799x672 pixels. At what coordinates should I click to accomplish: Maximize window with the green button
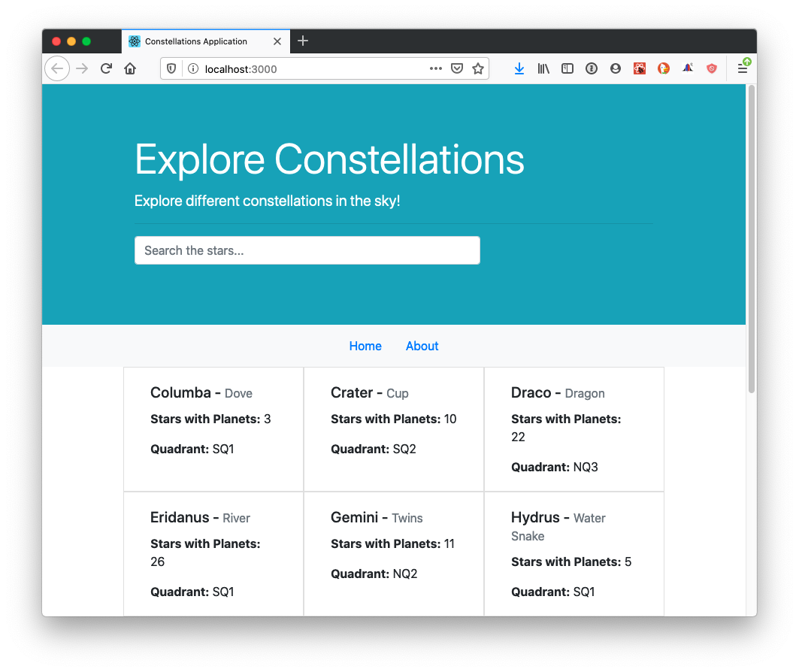(86, 41)
